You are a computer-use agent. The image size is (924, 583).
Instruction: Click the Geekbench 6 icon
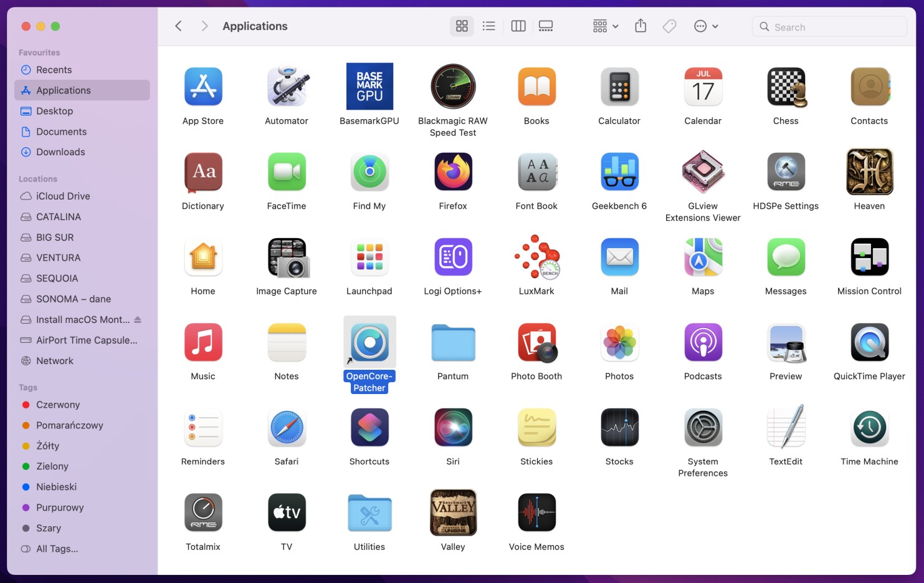click(619, 171)
